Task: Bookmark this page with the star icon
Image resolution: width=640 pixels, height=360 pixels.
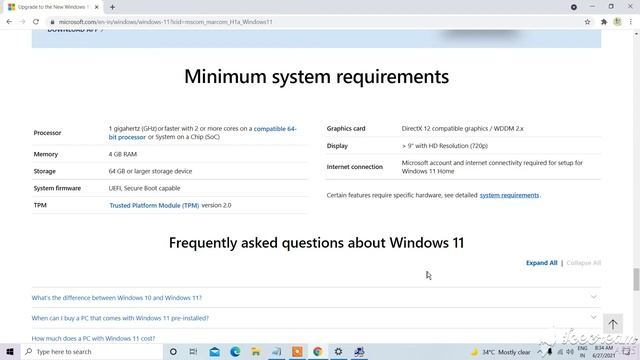Action: coord(587,22)
